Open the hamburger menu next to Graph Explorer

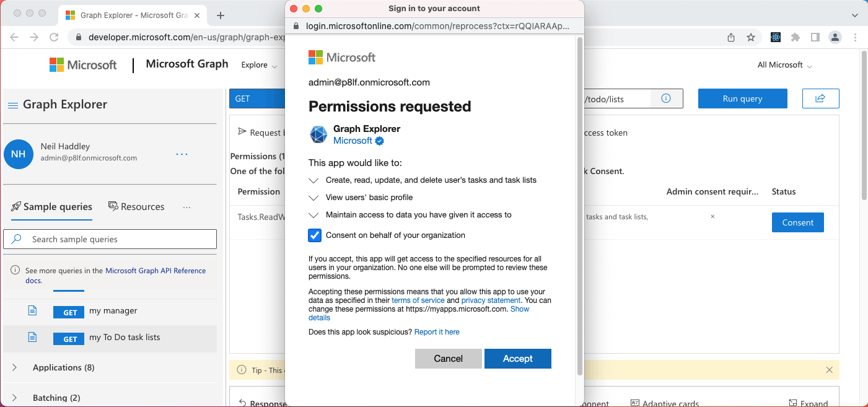tap(12, 105)
